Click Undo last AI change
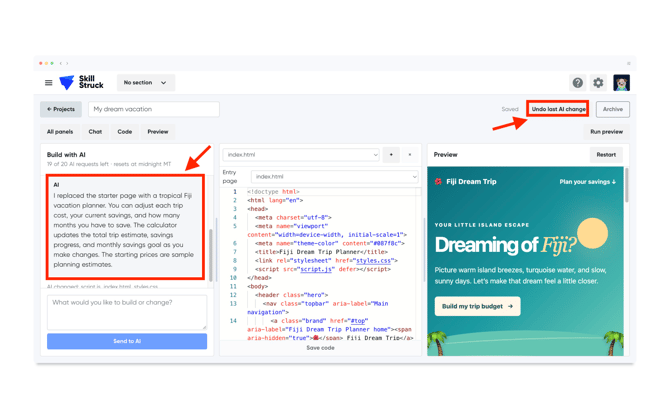670x418 pixels. pyautogui.click(x=558, y=109)
